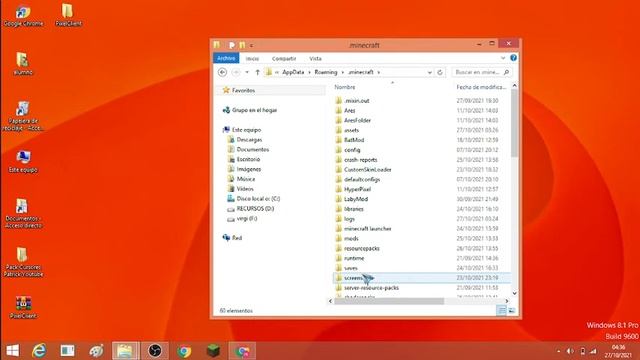
Task: Switch to OBS Studio in taskbar
Action: tap(155, 351)
